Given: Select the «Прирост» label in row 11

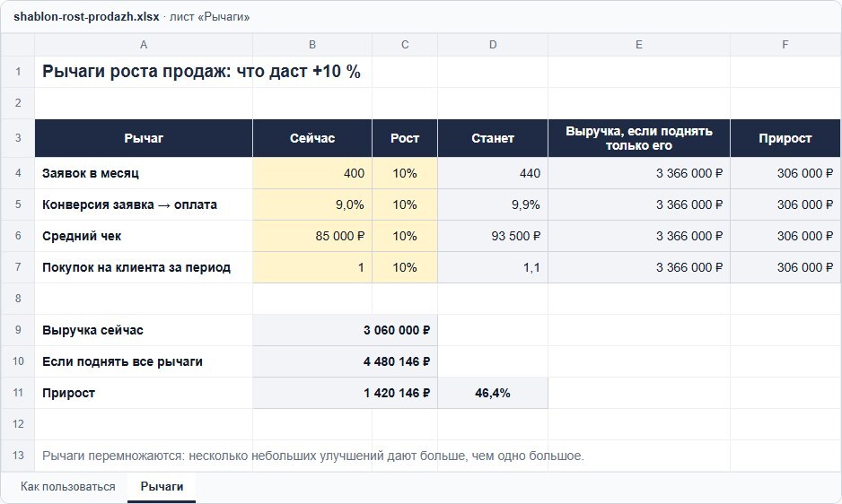Looking at the screenshot, I should pos(144,393).
